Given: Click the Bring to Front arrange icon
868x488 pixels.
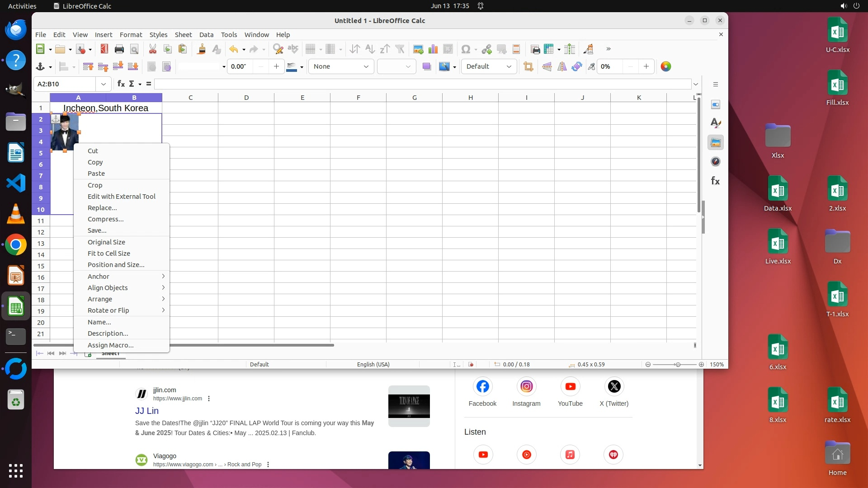Looking at the screenshot, I should (88, 67).
